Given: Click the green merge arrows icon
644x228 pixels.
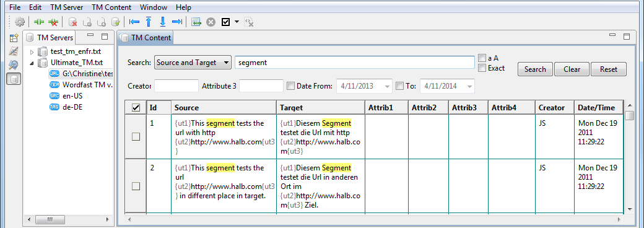Looking at the screenshot, I should click(39, 22).
